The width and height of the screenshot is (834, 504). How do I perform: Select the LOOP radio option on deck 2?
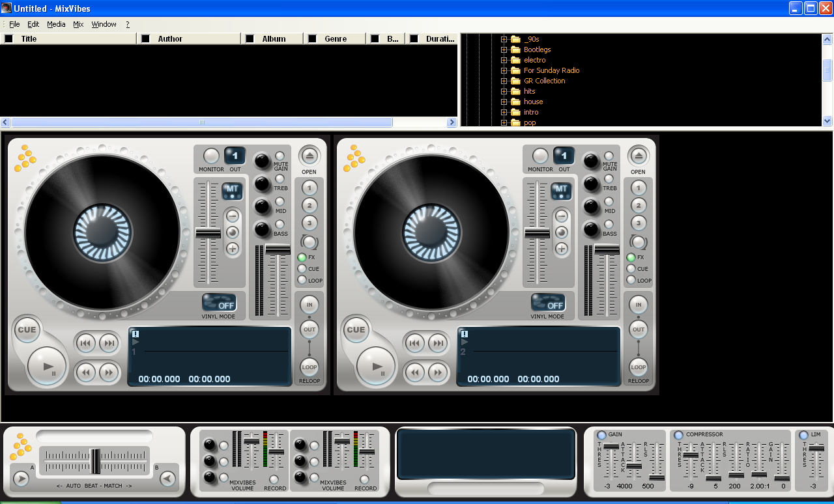(x=631, y=280)
